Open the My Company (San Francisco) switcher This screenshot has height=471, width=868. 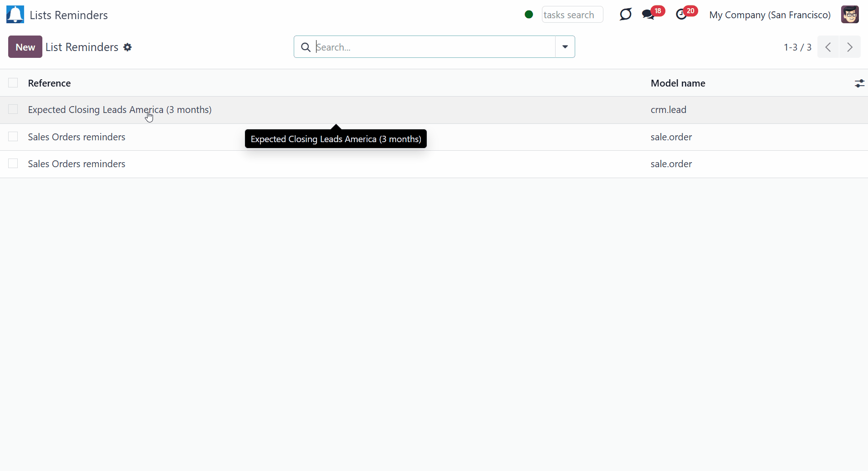tap(770, 15)
